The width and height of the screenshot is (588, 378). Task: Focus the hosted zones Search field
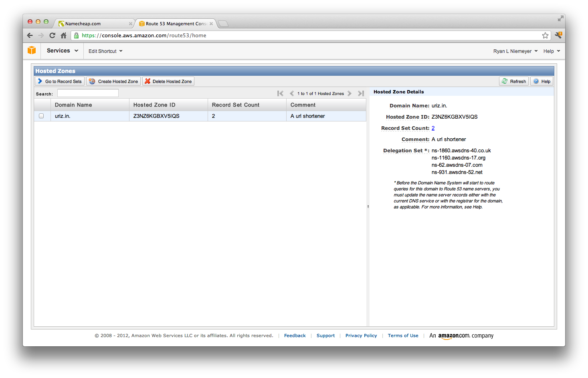[x=88, y=93]
